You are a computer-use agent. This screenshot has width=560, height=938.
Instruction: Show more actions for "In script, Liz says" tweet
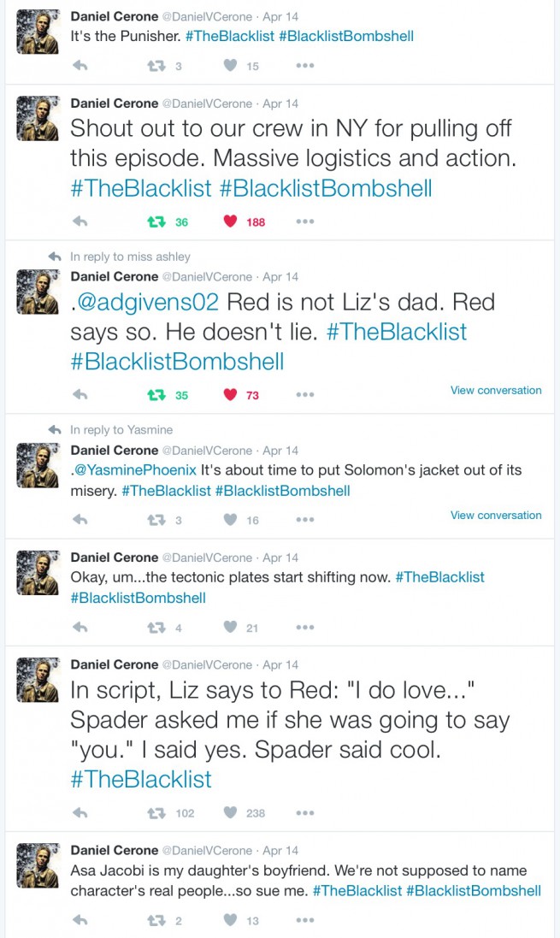pyautogui.click(x=305, y=813)
